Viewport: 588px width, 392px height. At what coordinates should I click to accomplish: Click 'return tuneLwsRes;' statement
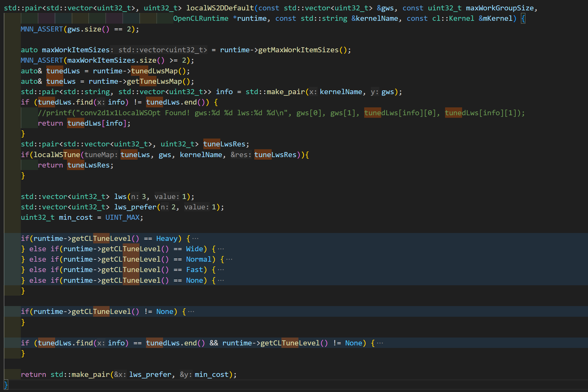[x=76, y=165]
